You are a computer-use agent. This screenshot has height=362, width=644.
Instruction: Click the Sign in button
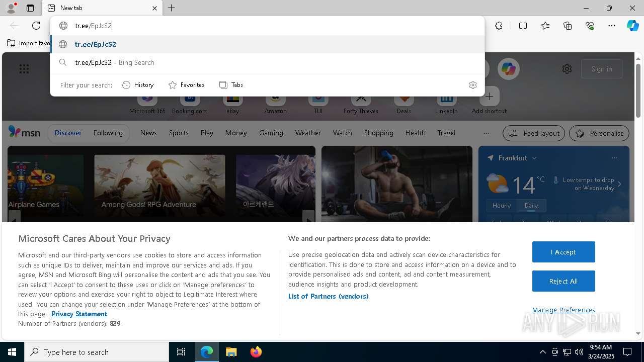pos(602,69)
